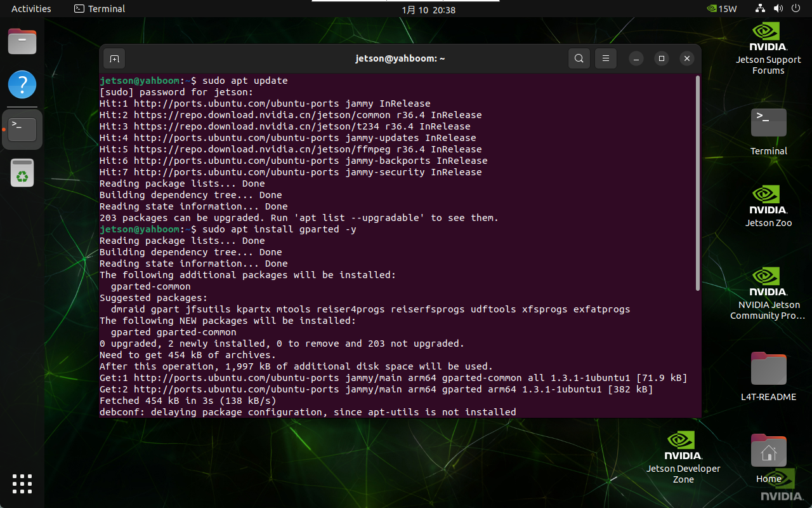812x508 pixels.
Task: Open the Jetson Zoo desktop shortcut
Action: [x=768, y=204]
